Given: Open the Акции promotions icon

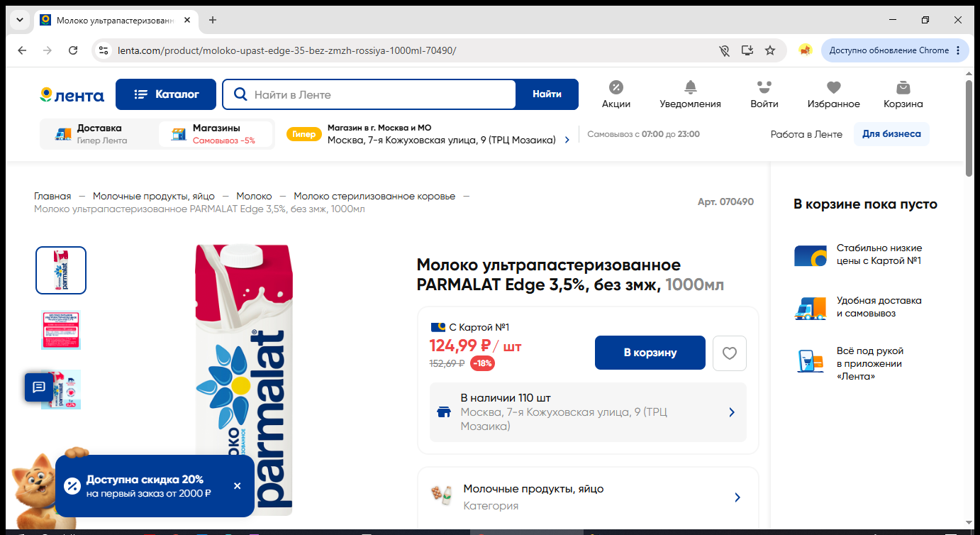Looking at the screenshot, I should coord(616,87).
